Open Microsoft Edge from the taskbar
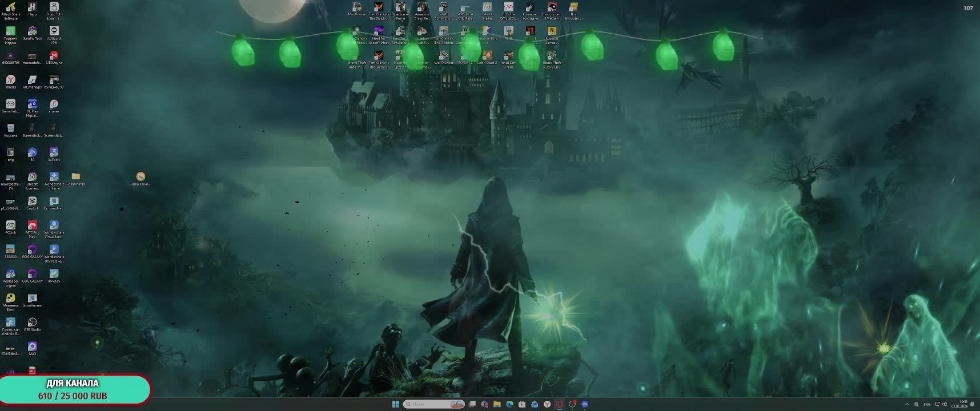 coord(509,404)
